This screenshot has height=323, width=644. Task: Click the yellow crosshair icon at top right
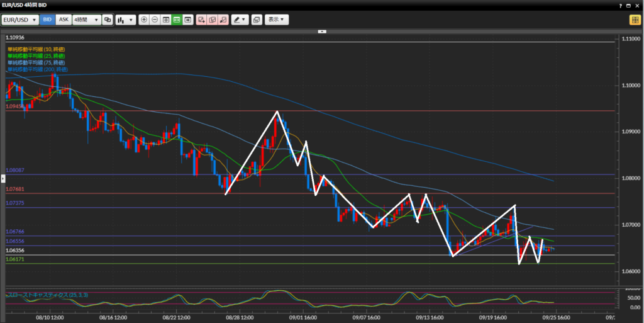(634, 20)
